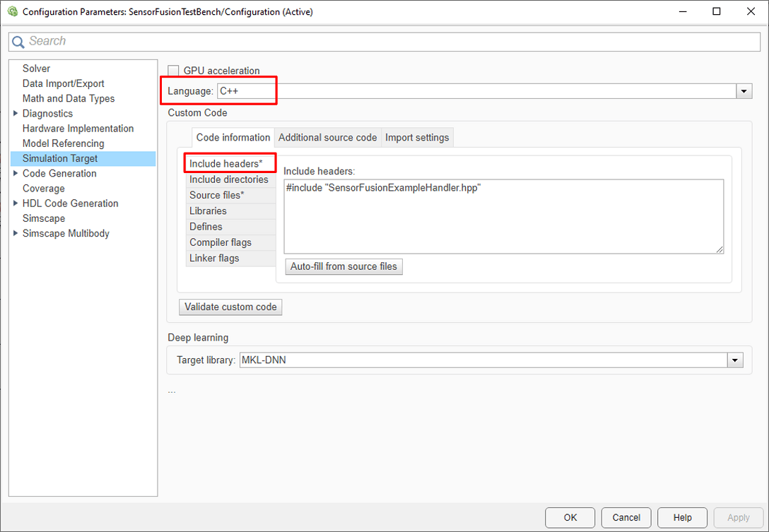
Task: Switch to the Additional source code tab
Action: [328, 137]
